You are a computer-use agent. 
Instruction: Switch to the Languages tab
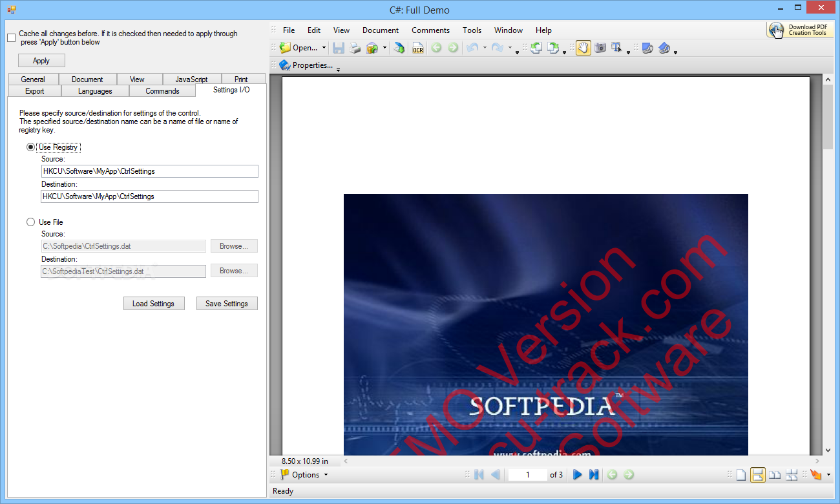pos(95,91)
